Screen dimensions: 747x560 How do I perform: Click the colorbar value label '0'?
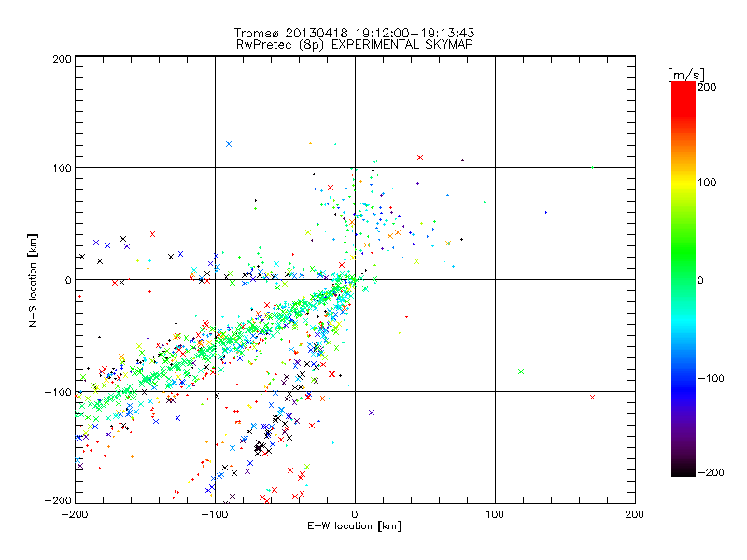tap(700, 280)
